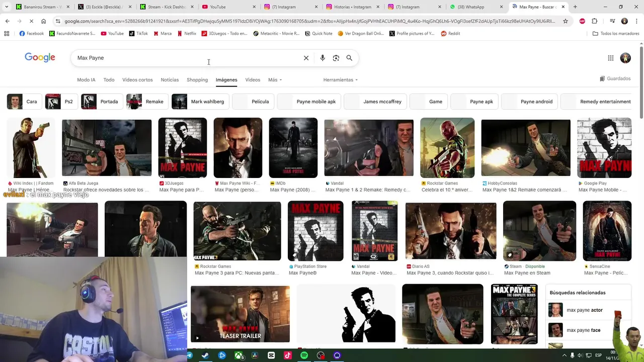This screenshot has width=644, height=362.
Task: Open the Xbox app in taskbar
Action: click(238, 355)
